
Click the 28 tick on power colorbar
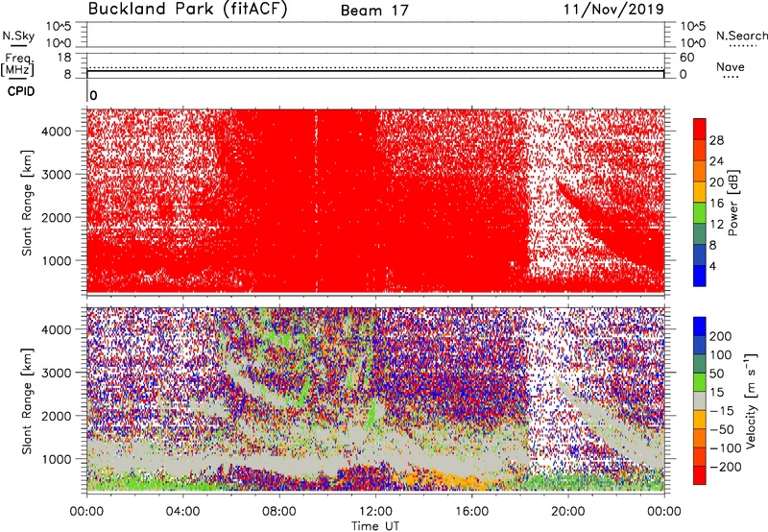point(716,140)
